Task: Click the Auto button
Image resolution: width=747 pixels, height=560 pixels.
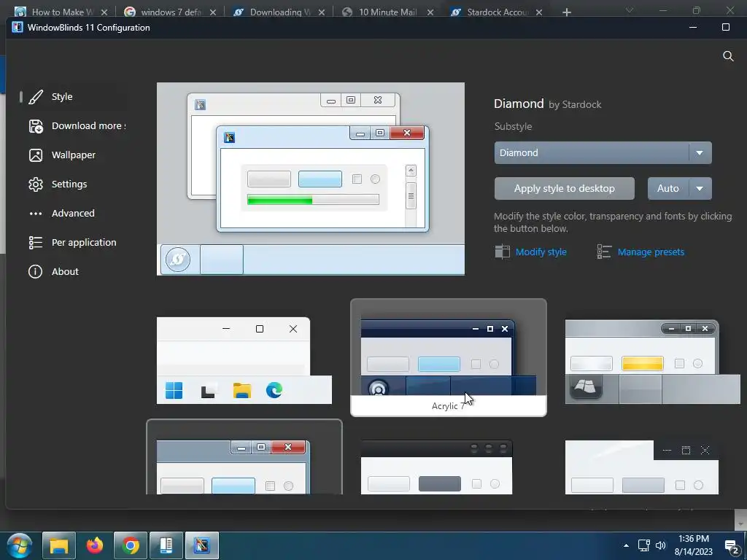Action: 668,189
